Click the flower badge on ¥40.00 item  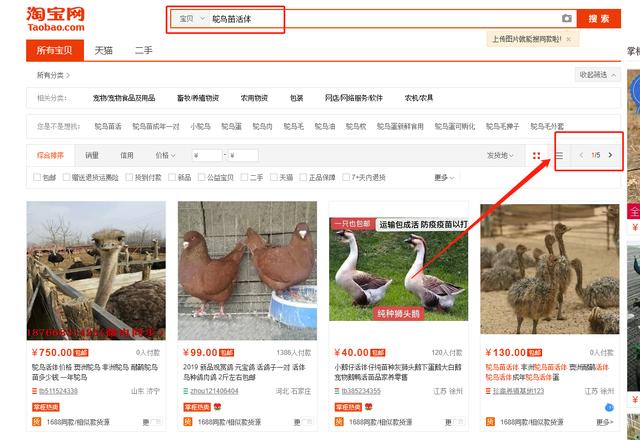coord(368,407)
